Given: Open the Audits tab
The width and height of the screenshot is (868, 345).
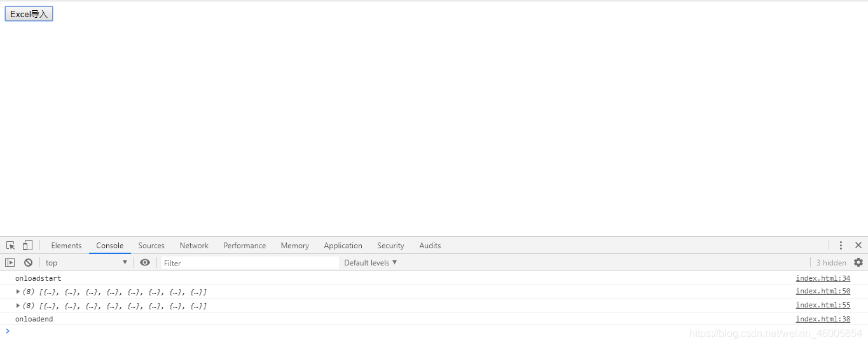Looking at the screenshot, I should coord(430,246).
